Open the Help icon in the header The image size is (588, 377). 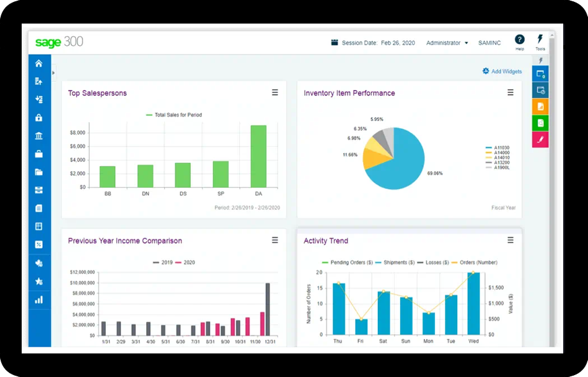[x=519, y=40]
